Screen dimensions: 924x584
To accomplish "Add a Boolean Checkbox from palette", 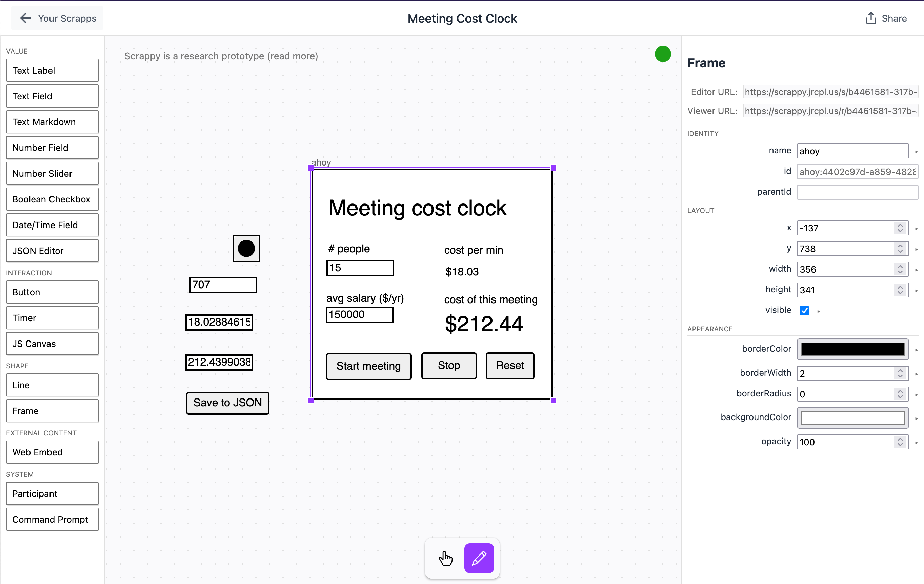I will pyautogui.click(x=52, y=199).
